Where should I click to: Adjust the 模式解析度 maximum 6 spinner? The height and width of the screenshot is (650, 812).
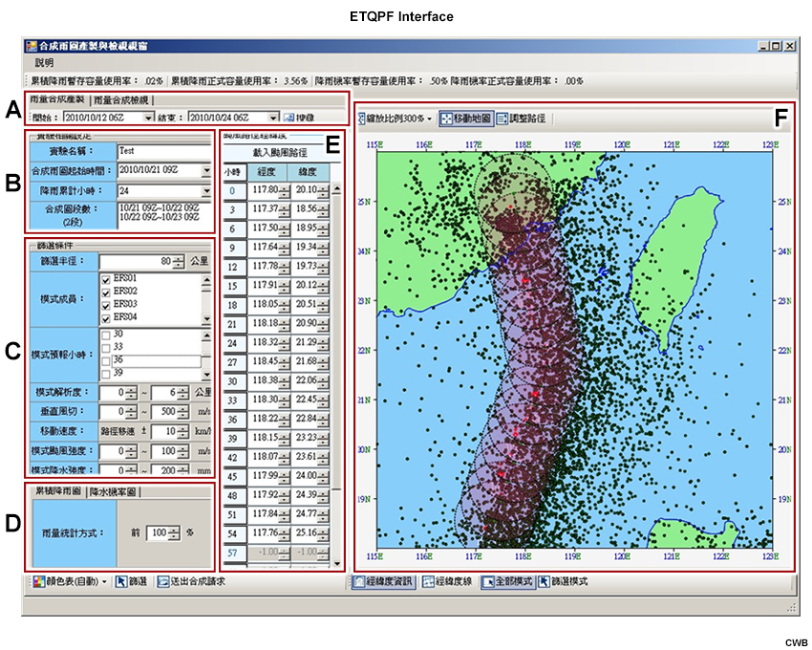click(182, 393)
